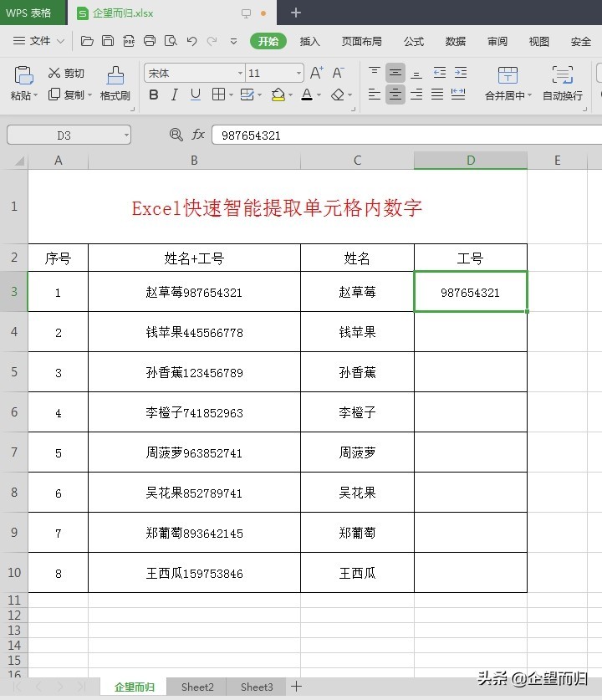The width and height of the screenshot is (602, 700).
Task: Open the font size 11 dropdown
Action: click(x=298, y=73)
